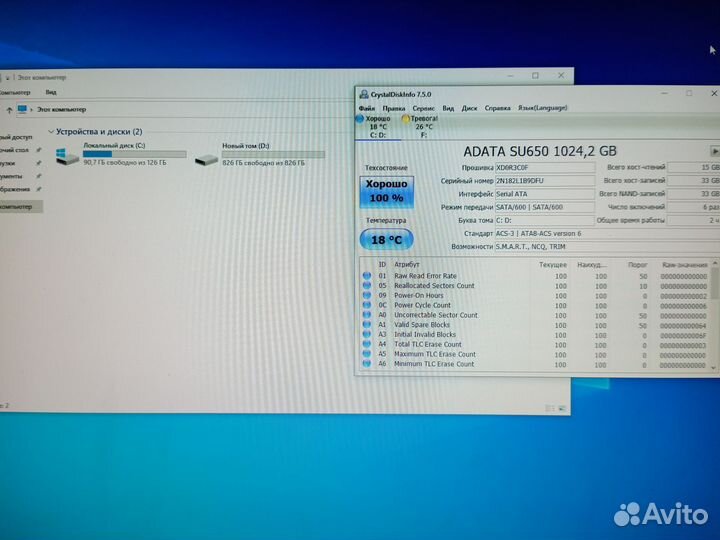
Task: Click the blue status circle next to Хорошо
Action: [360, 119]
